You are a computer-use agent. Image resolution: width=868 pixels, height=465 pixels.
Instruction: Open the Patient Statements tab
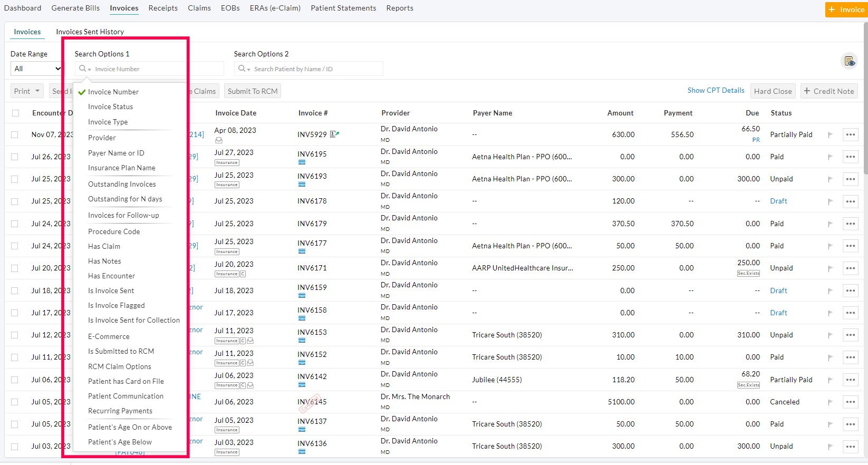tap(343, 8)
